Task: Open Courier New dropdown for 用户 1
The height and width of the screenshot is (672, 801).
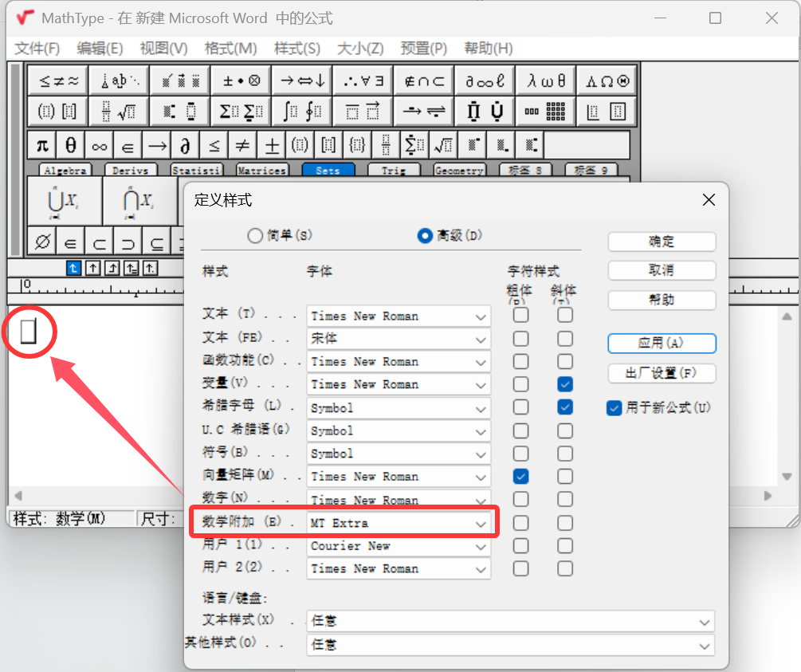Action: [399, 546]
